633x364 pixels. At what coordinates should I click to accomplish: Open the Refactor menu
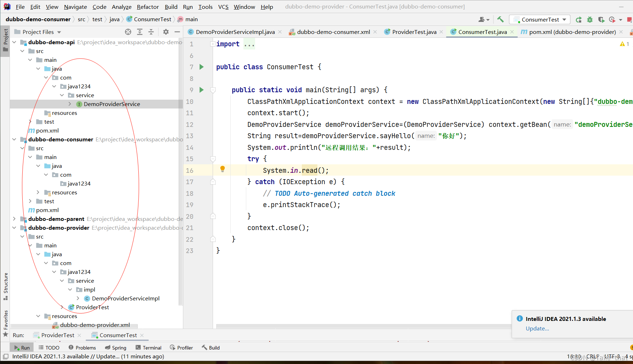pos(148,7)
